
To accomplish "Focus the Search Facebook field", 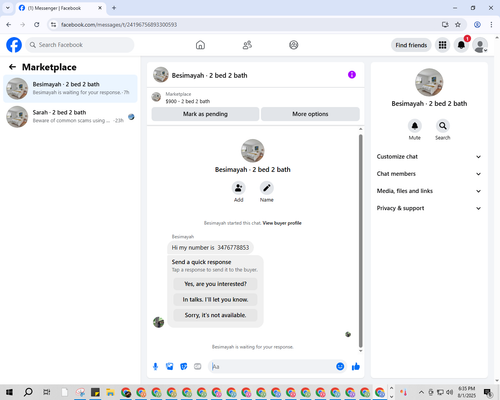I will (x=80, y=45).
